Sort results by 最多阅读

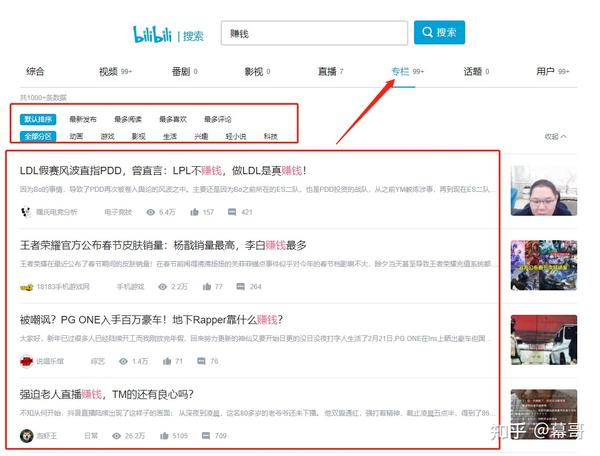[x=128, y=119]
